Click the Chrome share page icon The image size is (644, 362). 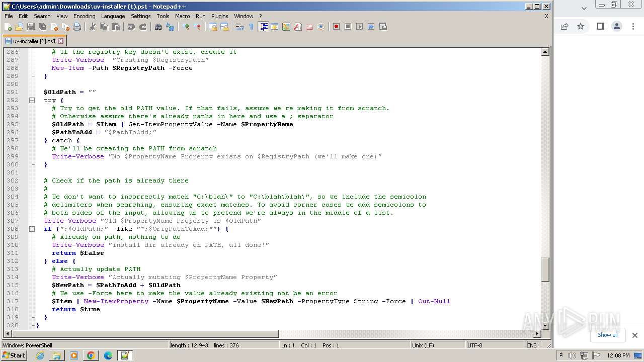565,26
